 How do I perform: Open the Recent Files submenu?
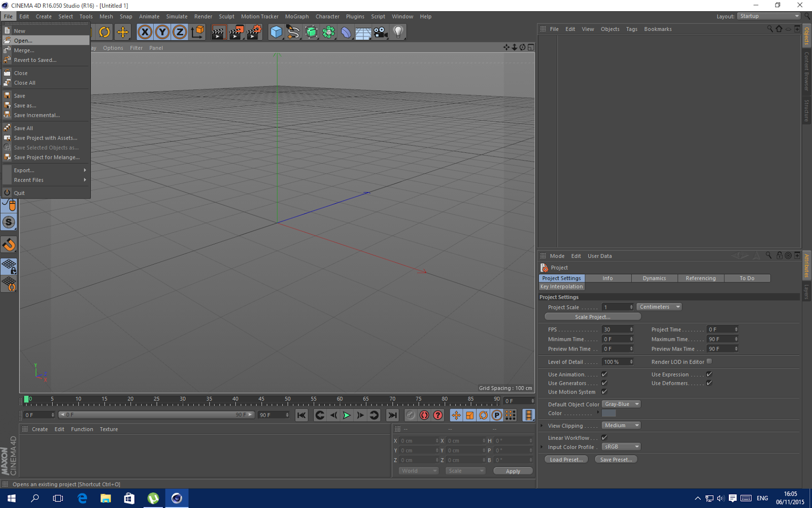46,180
